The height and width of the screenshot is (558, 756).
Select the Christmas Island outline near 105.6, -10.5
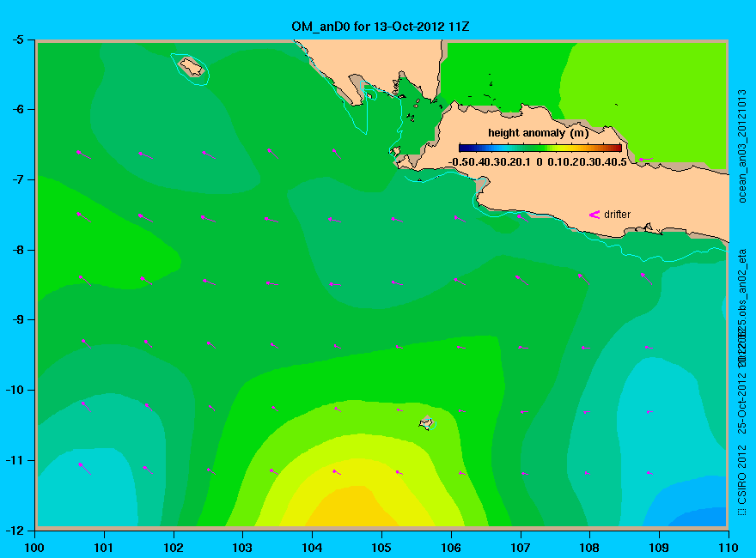427,423
